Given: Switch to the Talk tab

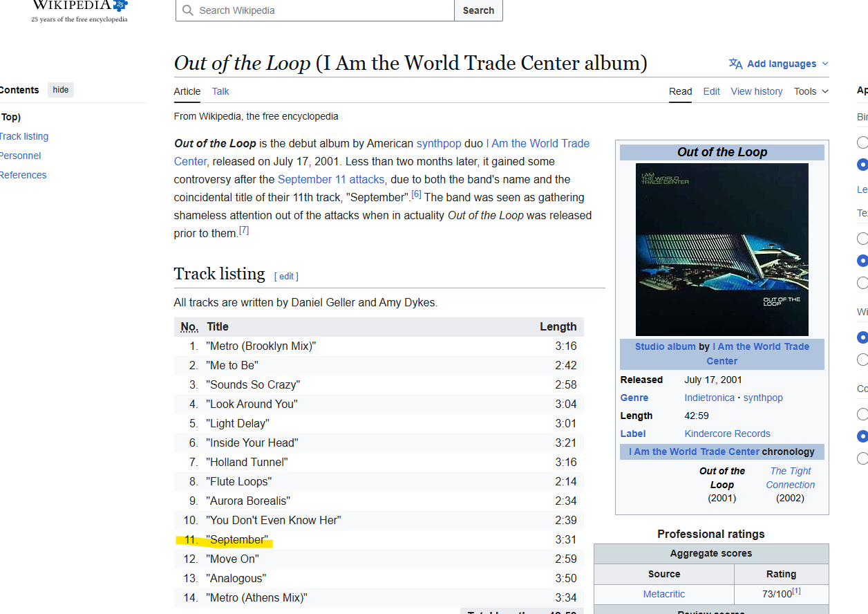Looking at the screenshot, I should coord(220,91).
